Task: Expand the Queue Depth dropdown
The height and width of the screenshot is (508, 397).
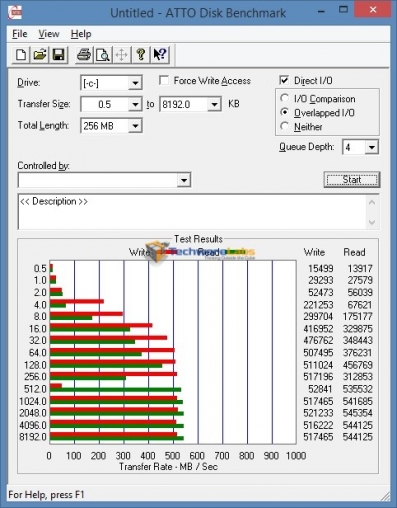Action: (x=372, y=147)
